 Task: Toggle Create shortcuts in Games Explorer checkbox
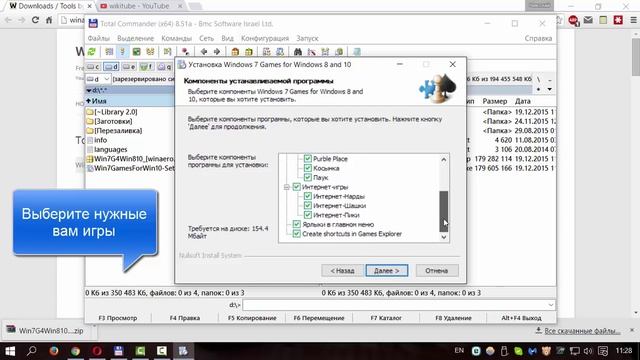click(297, 233)
